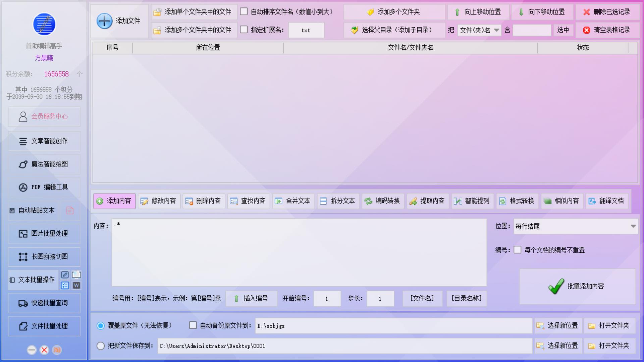Move selection up with 向上移动位置
Image resolution: width=644 pixels, height=362 pixels.
point(478,12)
